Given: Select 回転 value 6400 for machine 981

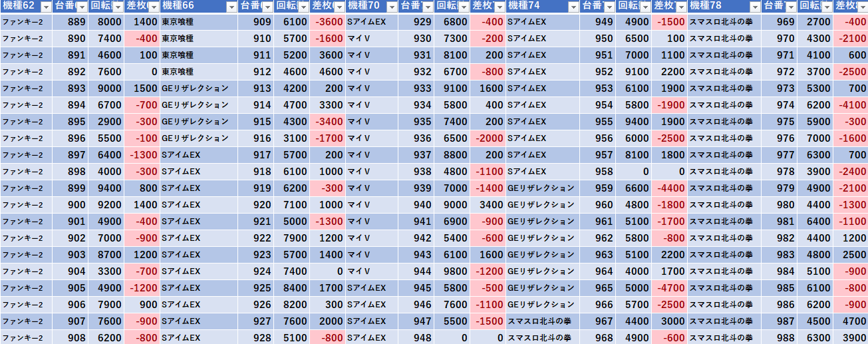Looking at the screenshot, I should point(815,222).
